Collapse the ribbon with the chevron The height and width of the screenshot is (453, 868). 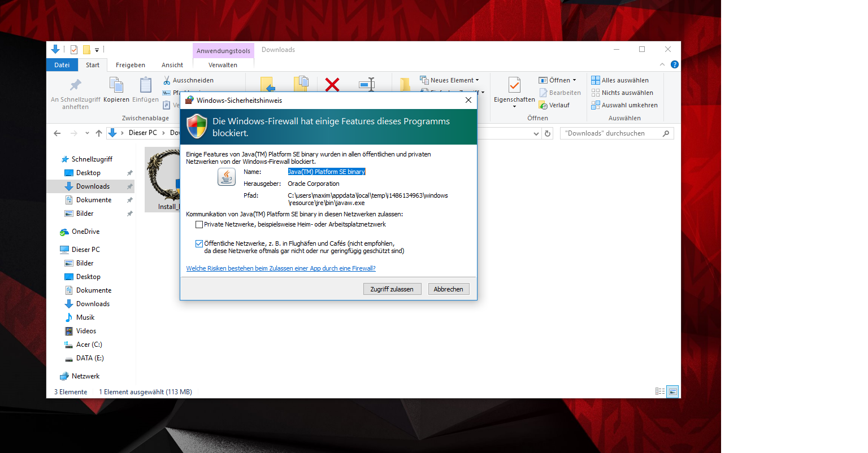(x=662, y=64)
